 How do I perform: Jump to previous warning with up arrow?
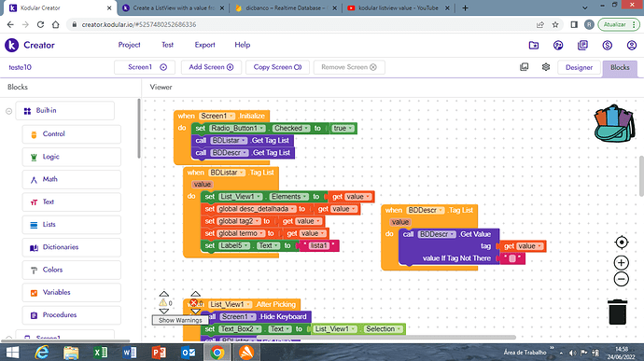pos(164,294)
